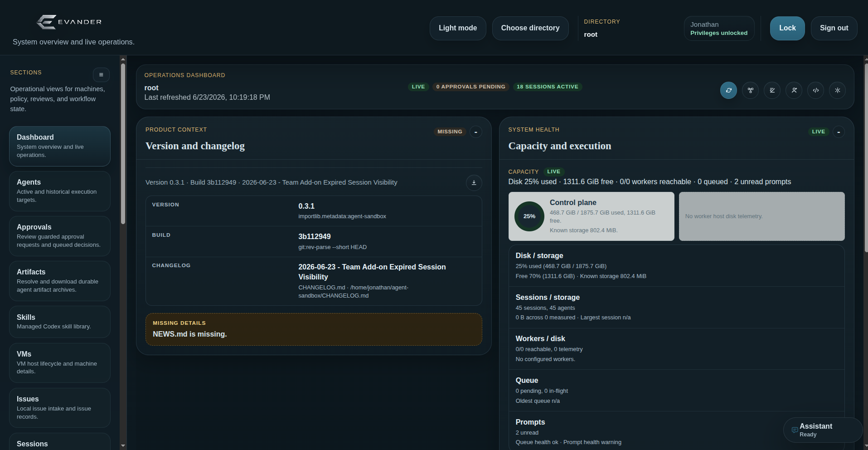Open the Sessions section
The height and width of the screenshot is (450, 868).
(60, 442)
